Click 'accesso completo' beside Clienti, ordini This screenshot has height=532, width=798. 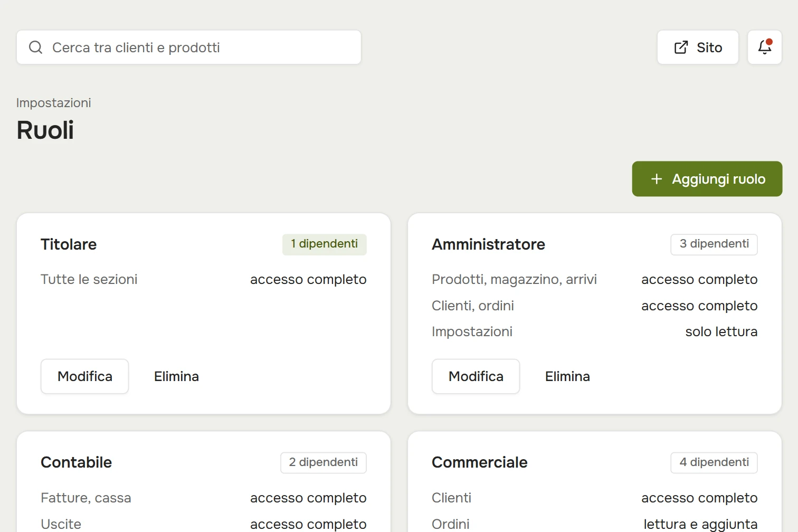pos(699,306)
